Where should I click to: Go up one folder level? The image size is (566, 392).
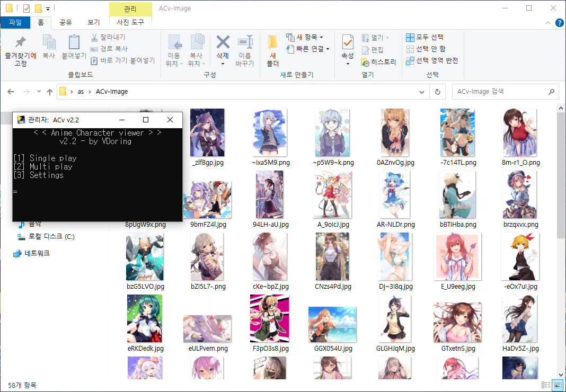[50, 92]
